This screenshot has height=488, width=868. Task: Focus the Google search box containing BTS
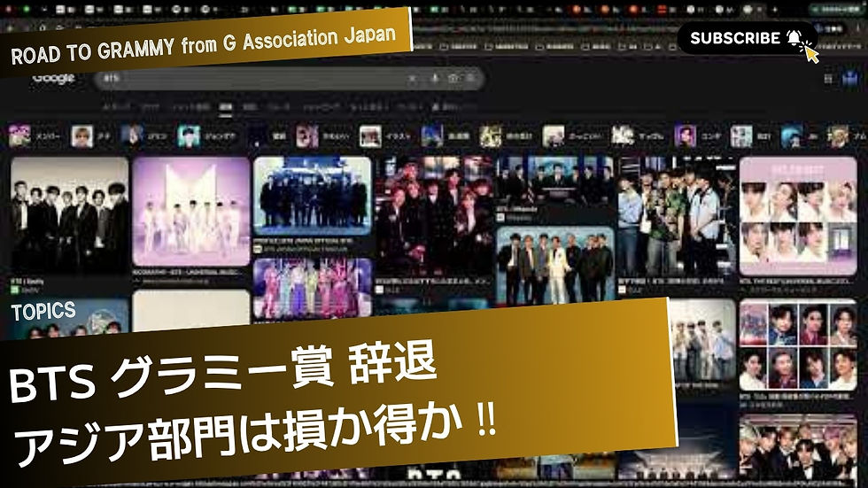[290, 79]
